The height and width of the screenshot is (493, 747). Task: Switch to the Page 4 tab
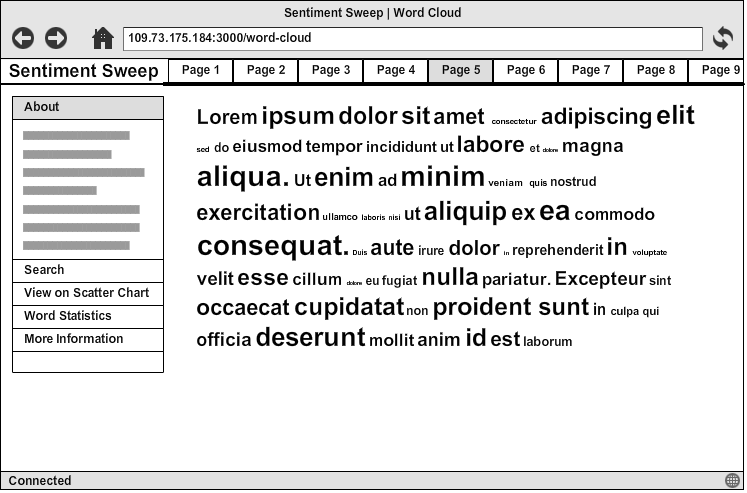pos(396,71)
